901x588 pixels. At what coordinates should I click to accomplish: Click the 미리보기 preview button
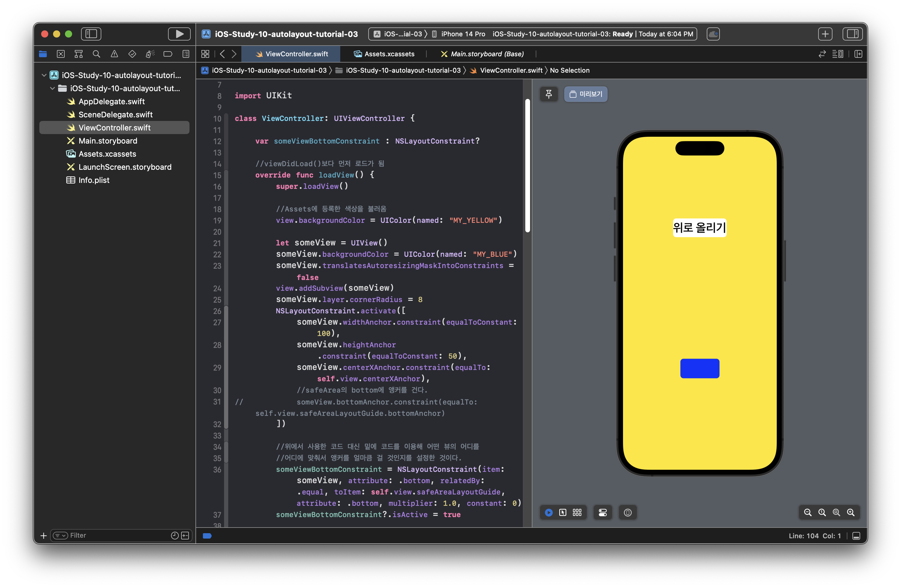(x=586, y=94)
